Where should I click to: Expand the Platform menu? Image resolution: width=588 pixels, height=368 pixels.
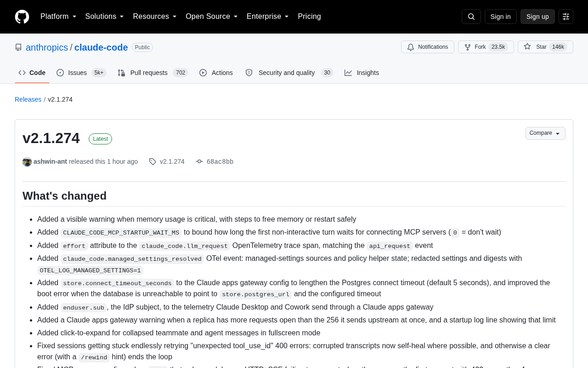pos(58,17)
